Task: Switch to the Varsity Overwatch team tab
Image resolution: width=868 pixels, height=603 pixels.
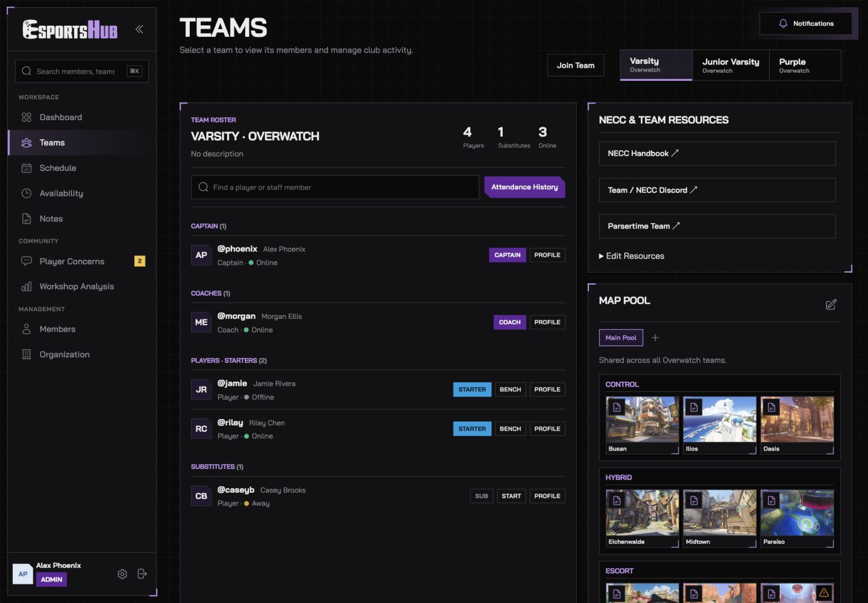Action: (656, 65)
